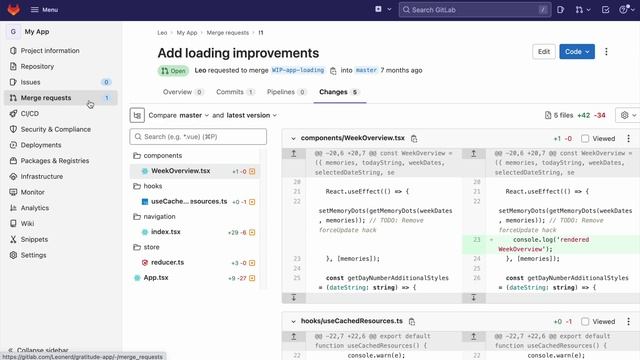Focus the Search GitLab field

pyautogui.click(x=475, y=10)
